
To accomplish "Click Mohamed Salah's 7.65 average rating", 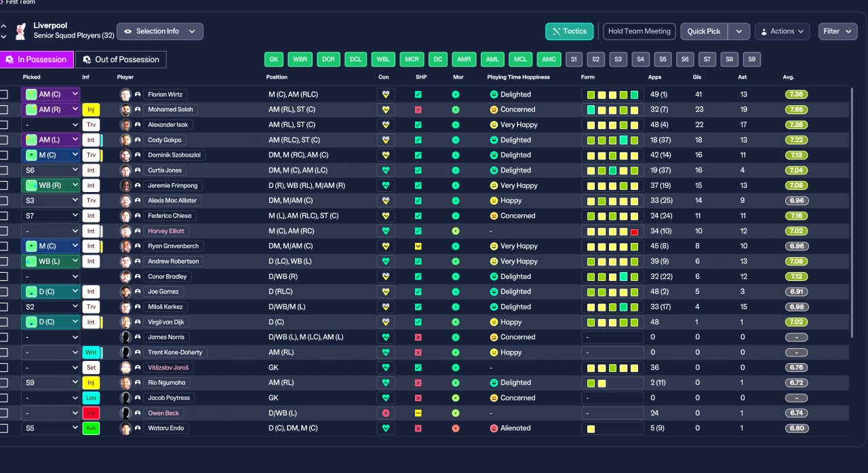I will pos(796,109).
